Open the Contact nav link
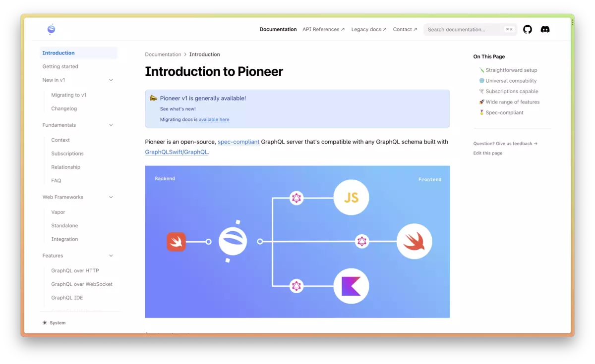This screenshot has width=595, height=364. point(405,29)
